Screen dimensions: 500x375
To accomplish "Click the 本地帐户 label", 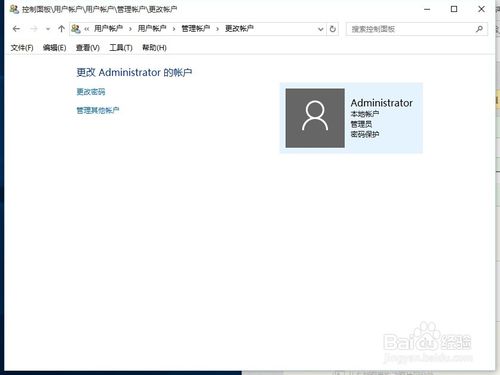I will (365, 114).
